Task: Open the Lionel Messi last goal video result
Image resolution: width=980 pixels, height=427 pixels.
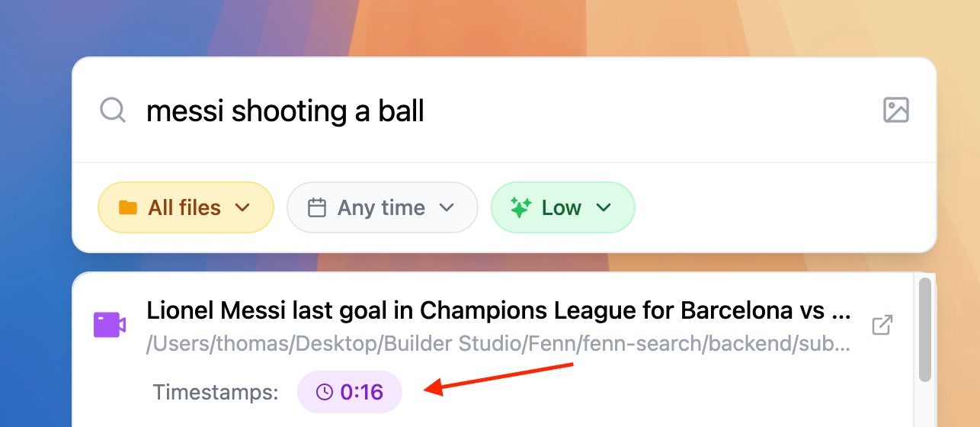Action: (x=498, y=311)
